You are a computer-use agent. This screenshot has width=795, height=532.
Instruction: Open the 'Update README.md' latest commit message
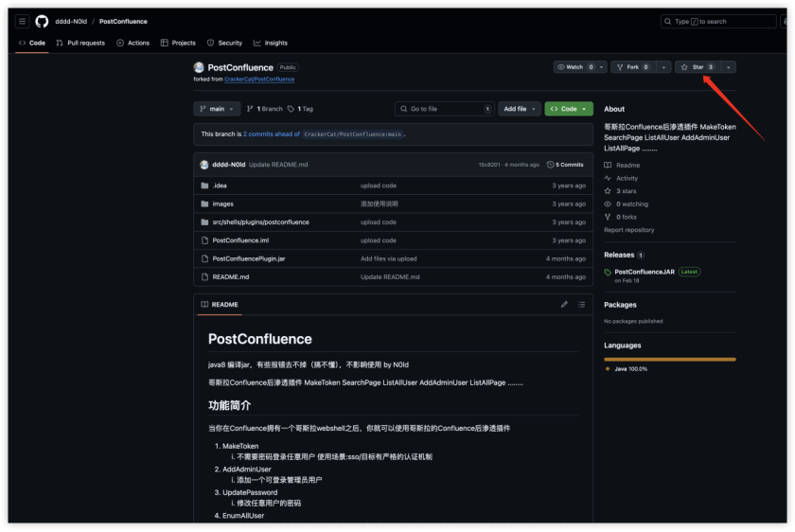click(278, 165)
